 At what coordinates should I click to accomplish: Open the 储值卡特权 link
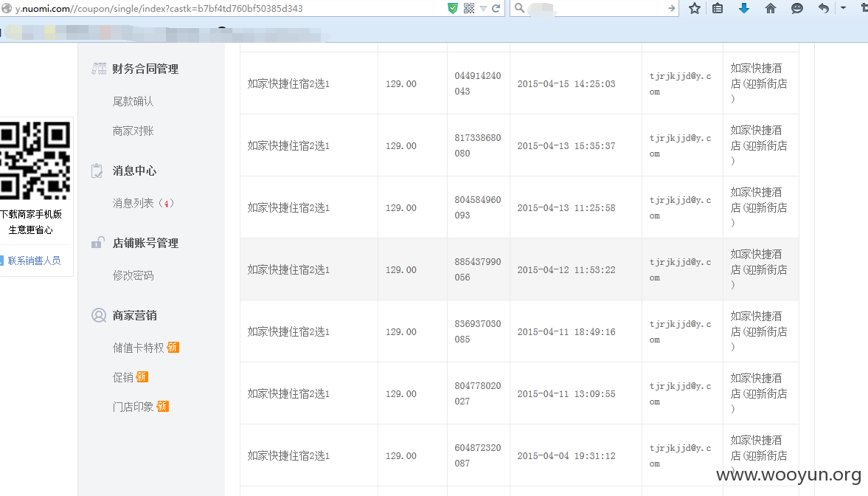click(139, 348)
